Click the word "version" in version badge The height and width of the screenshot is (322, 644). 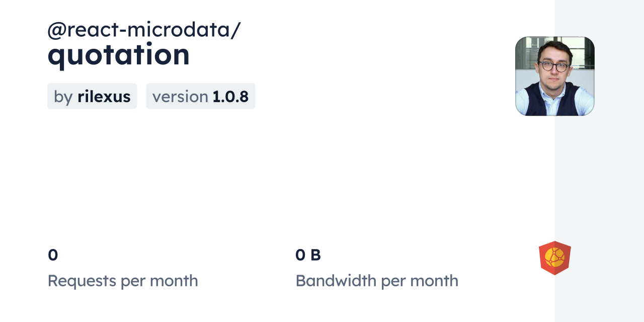coord(180,96)
